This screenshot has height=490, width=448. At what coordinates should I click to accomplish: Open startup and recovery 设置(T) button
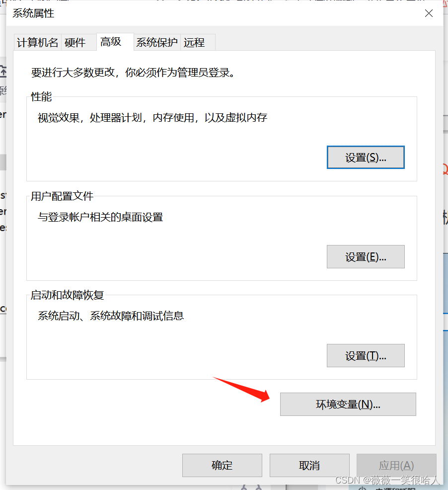tap(366, 355)
